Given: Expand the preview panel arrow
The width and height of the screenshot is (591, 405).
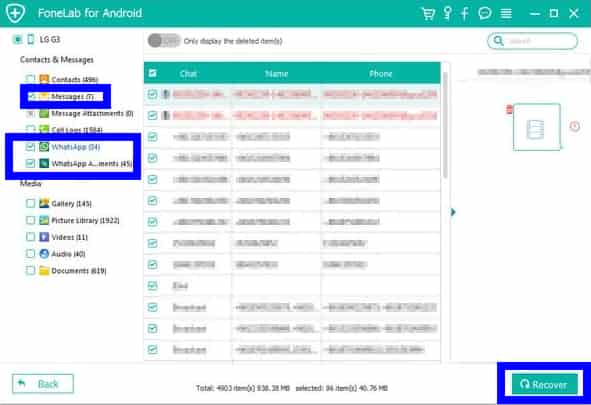Looking at the screenshot, I should (453, 212).
